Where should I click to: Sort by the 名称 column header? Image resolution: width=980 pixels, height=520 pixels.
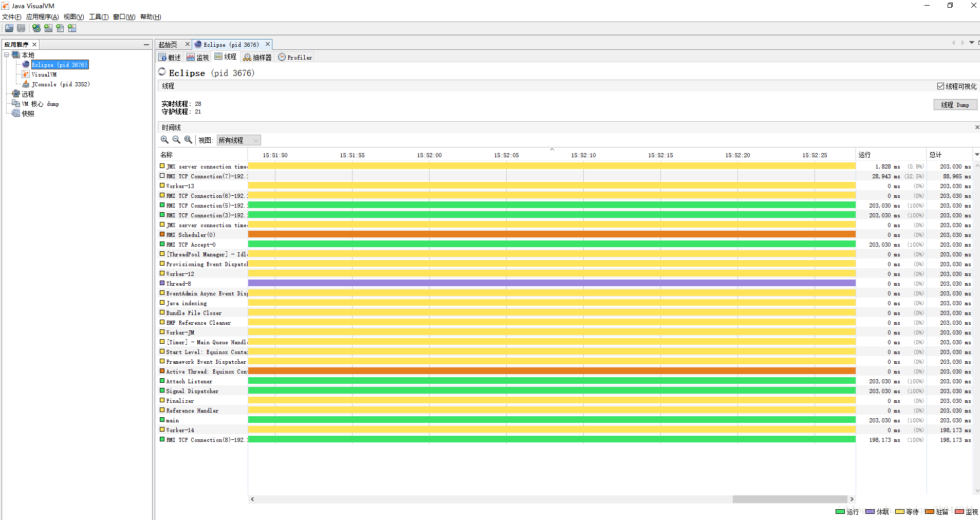202,155
